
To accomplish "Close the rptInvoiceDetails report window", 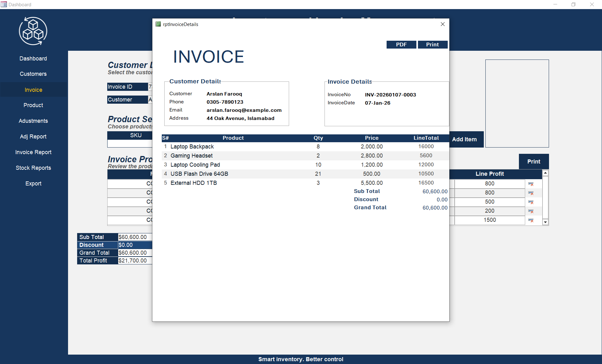I will [x=442, y=24].
